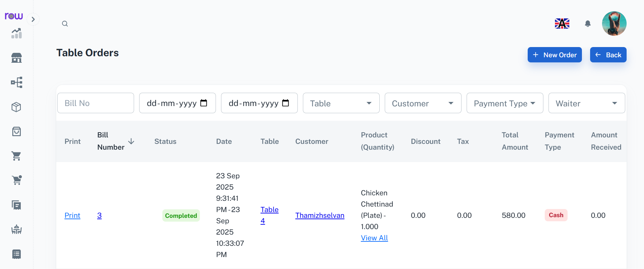Open the dining table sidebar icon
This screenshot has width=644, height=269.
16,229
